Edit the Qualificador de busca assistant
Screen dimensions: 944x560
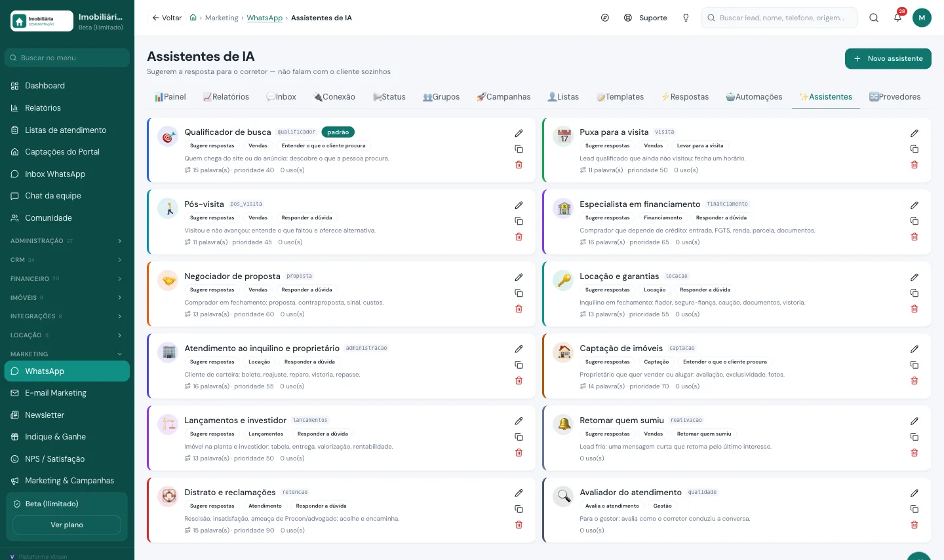519,133
